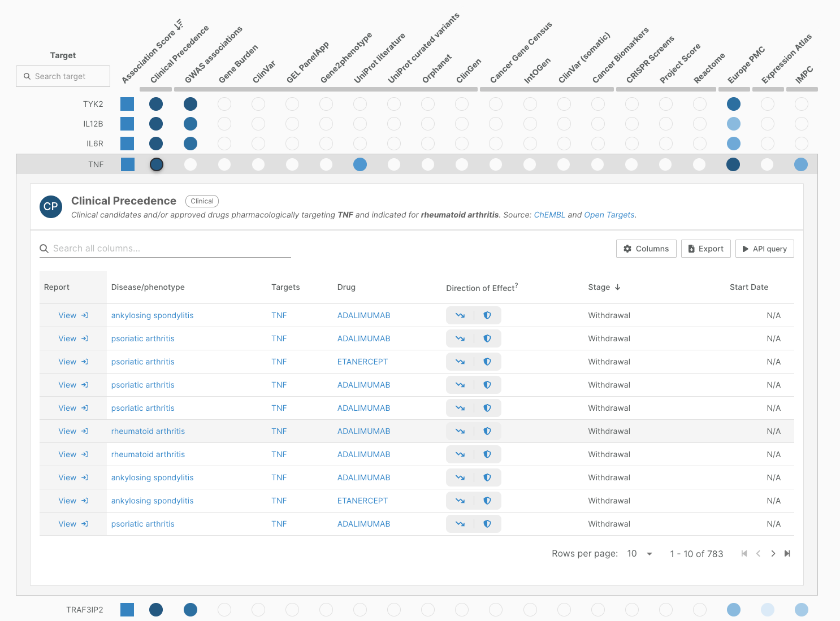Click TRAF3IP2 blue association score square
Screen dimensions: 840x621
point(127,610)
